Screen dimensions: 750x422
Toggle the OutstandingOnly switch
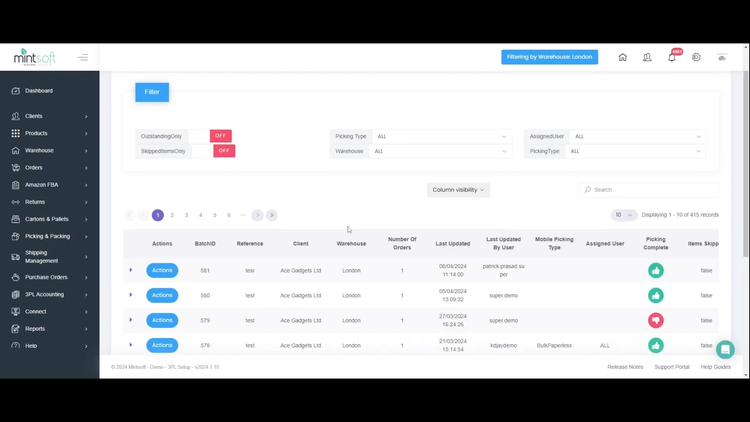tap(210, 136)
